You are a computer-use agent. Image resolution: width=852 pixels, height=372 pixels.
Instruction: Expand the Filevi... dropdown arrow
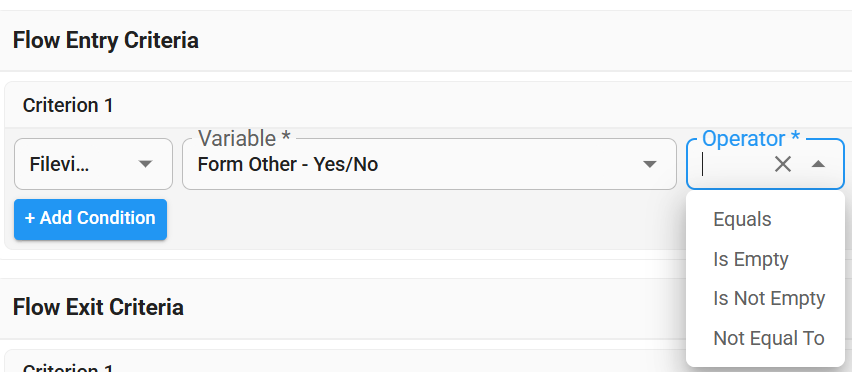145,164
